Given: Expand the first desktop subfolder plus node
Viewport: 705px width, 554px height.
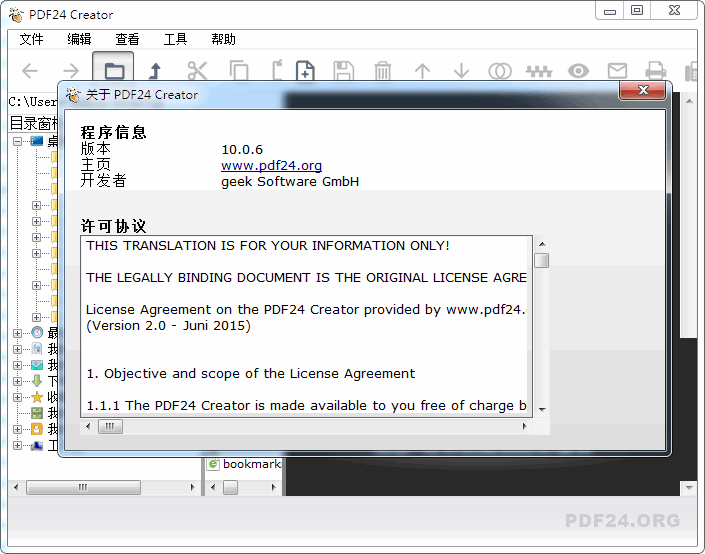Looking at the screenshot, I should click(36, 206).
